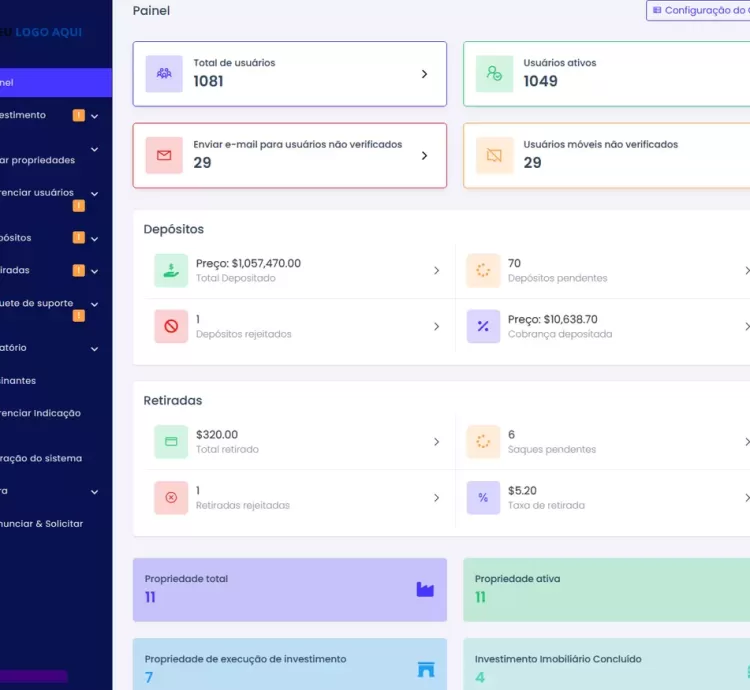Click the Total Depositado hand-money icon
750x690 pixels.
[x=171, y=270]
